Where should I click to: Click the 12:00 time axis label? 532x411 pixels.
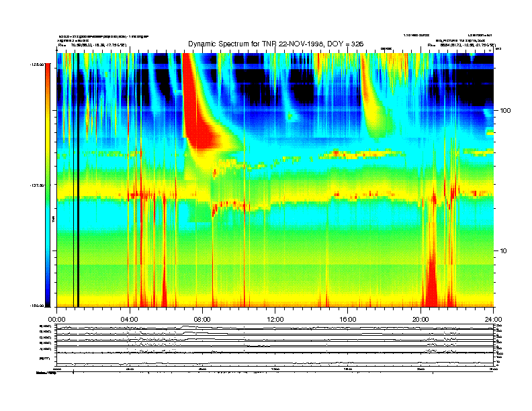[275, 320]
